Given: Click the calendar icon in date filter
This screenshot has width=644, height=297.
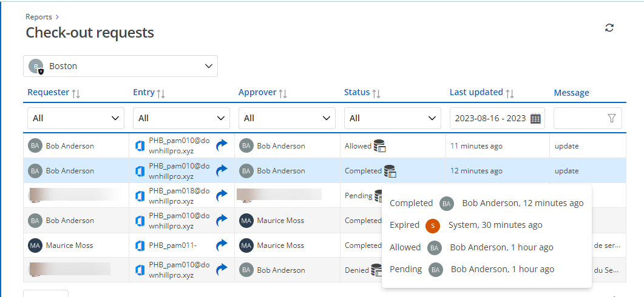Looking at the screenshot, I should pyautogui.click(x=535, y=119).
